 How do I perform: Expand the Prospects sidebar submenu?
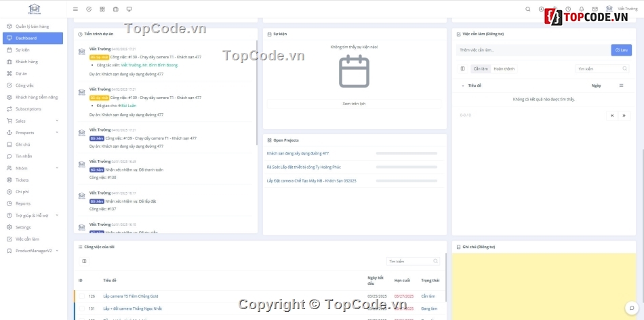coord(32,133)
